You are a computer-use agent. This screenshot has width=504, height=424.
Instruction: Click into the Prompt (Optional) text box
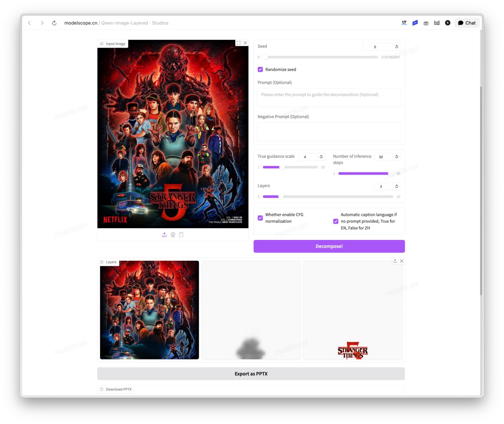tap(329, 98)
